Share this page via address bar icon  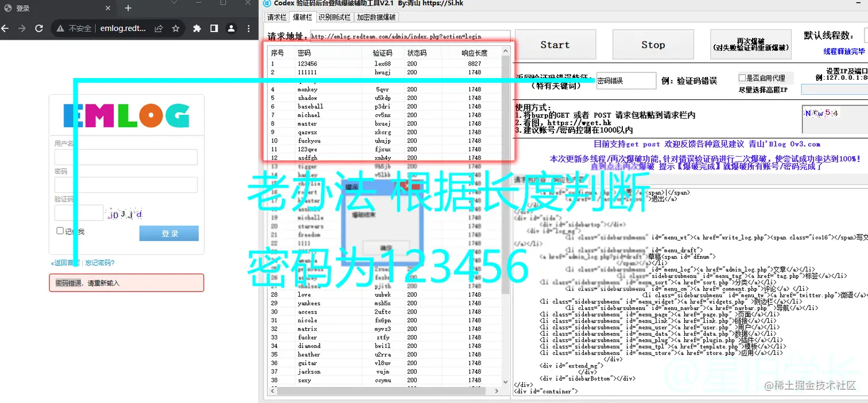tap(158, 28)
